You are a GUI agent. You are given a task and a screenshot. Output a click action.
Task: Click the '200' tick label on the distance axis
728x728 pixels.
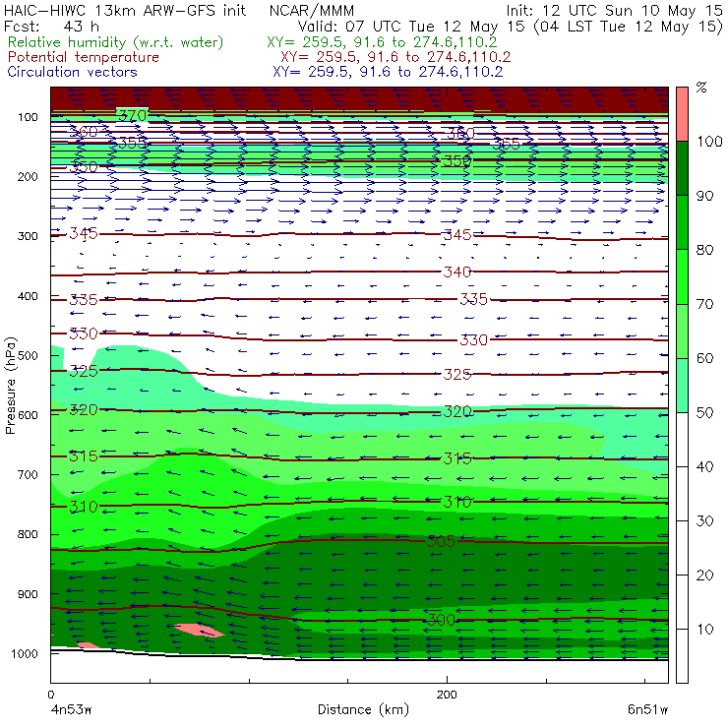(447, 695)
